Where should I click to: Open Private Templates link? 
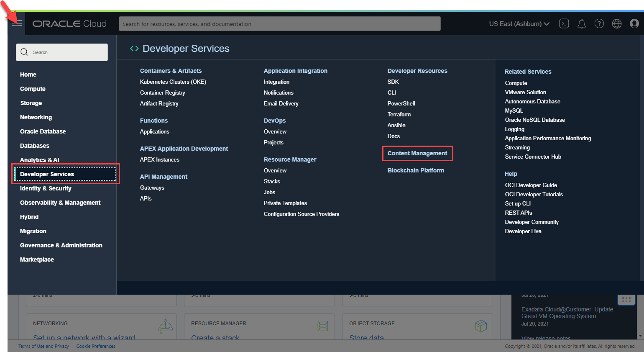click(x=285, y=203)
